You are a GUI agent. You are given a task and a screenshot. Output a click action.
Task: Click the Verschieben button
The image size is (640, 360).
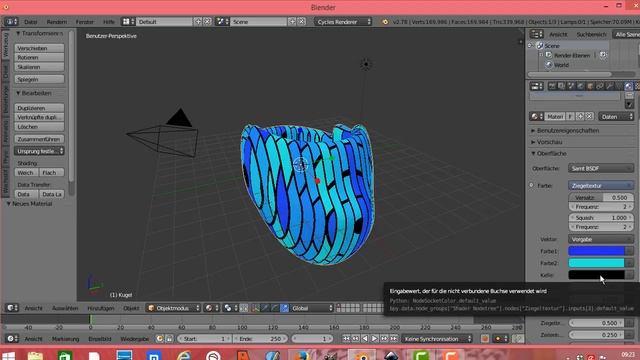tap(39, 48)
